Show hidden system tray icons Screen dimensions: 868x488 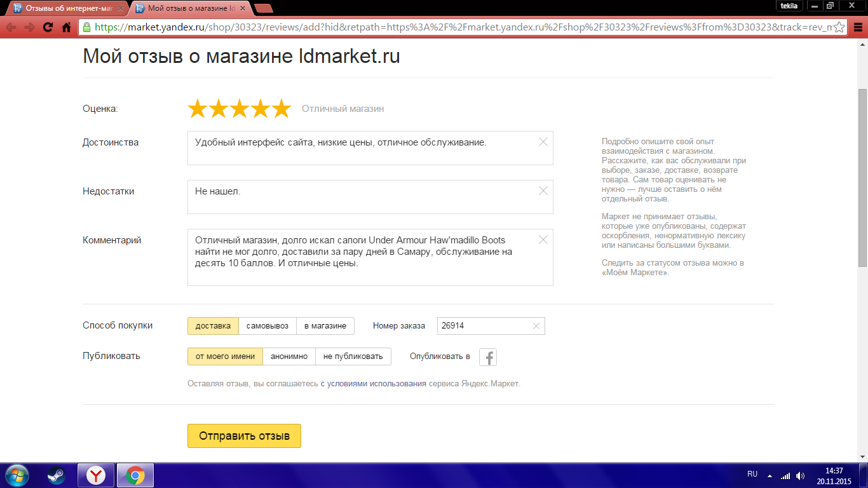click(770, 475)
